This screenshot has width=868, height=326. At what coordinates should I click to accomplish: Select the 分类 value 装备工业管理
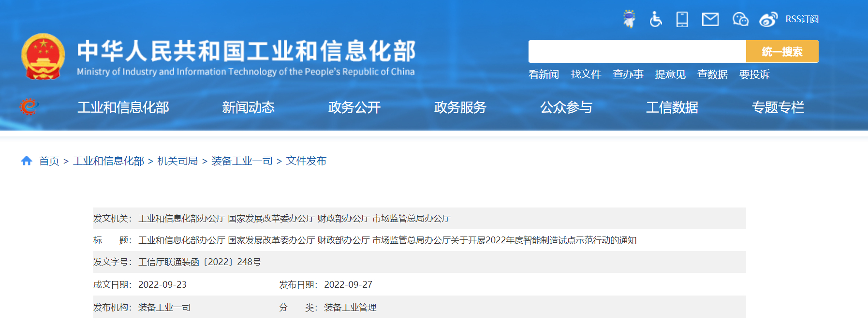tap(350, 308)
